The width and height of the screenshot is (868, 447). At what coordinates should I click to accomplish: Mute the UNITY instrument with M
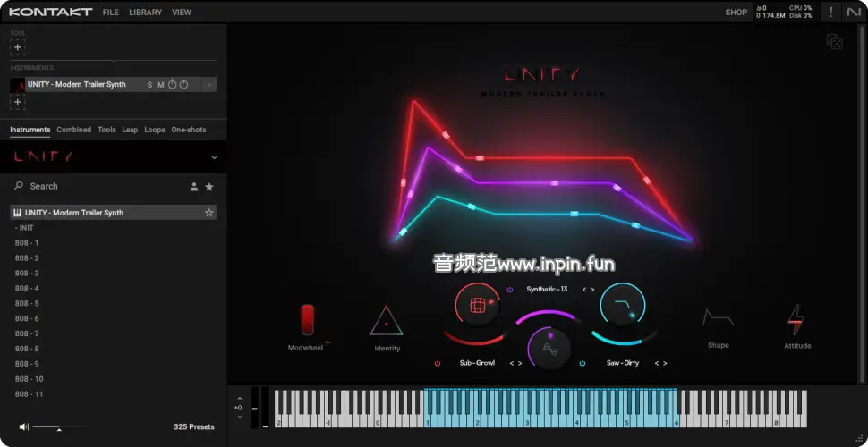tap(160, 85)
